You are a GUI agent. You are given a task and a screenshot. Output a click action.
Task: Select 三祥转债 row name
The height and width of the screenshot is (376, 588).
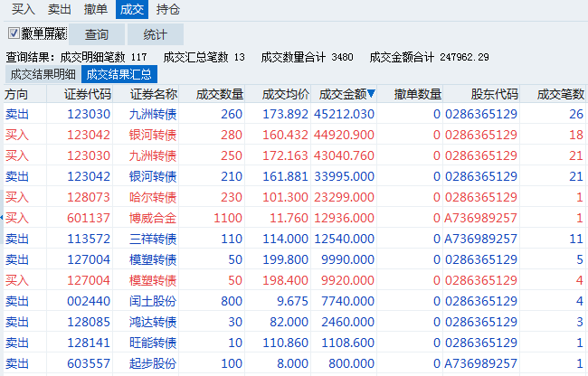pyautogui.click(x=153, y=239)
